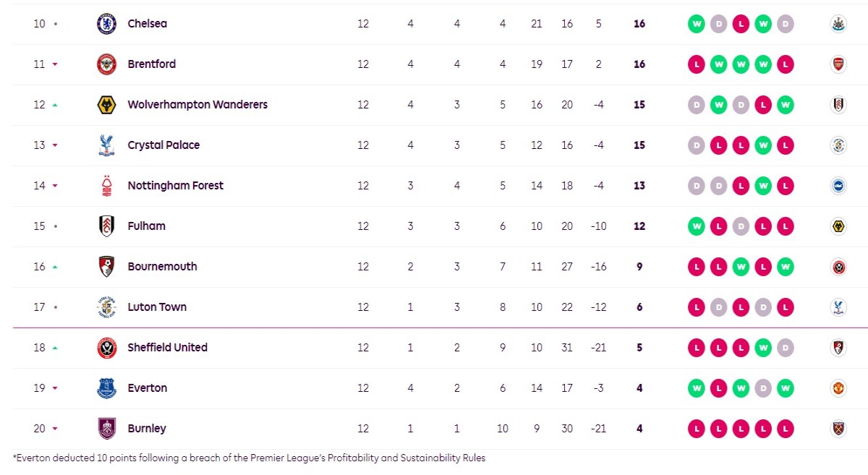The height and width of the screenshot is (475, 868).
Task: Click the Arsenal next-opponent crest in Brentford's row
Action: click(838, 64)
